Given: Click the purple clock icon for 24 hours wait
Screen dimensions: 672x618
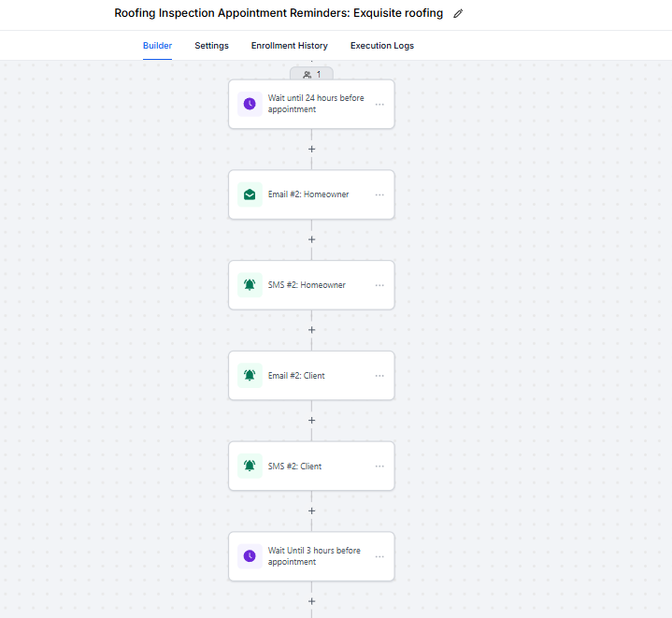Looking at the screenshot, I should [x=250, y=104].
